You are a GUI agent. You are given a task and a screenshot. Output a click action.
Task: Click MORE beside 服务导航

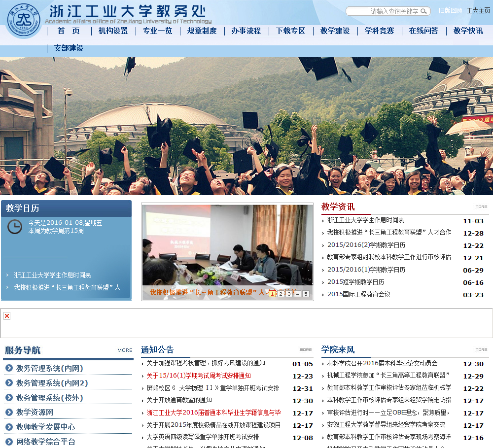[x=125, y=350]
